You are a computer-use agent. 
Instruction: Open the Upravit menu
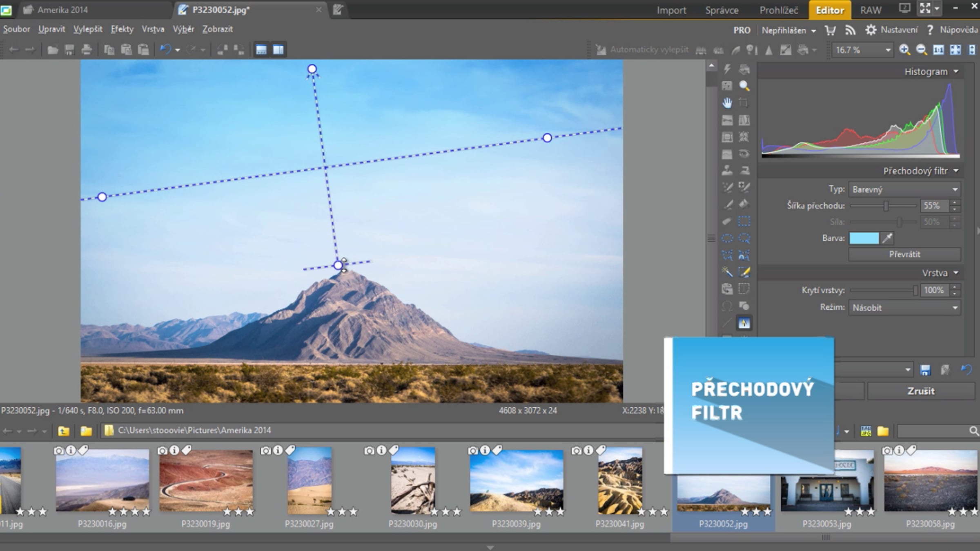click(52, 29)
